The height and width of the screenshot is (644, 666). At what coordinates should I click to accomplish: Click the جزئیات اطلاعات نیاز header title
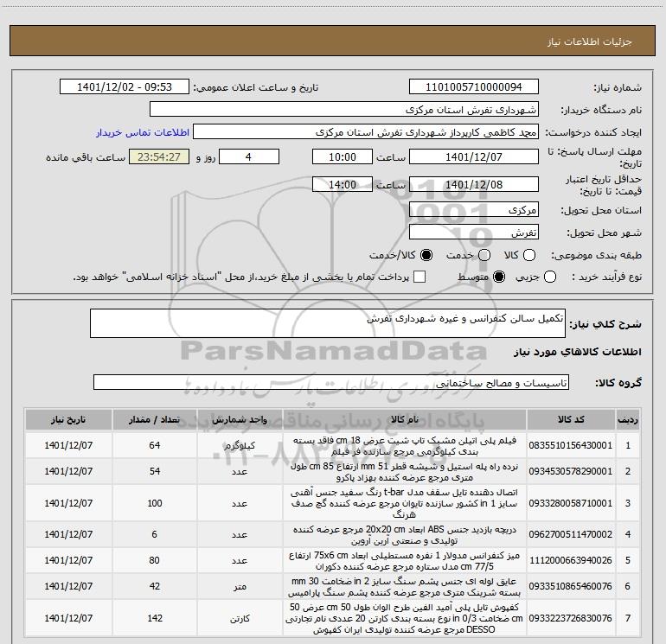point(590,41)
